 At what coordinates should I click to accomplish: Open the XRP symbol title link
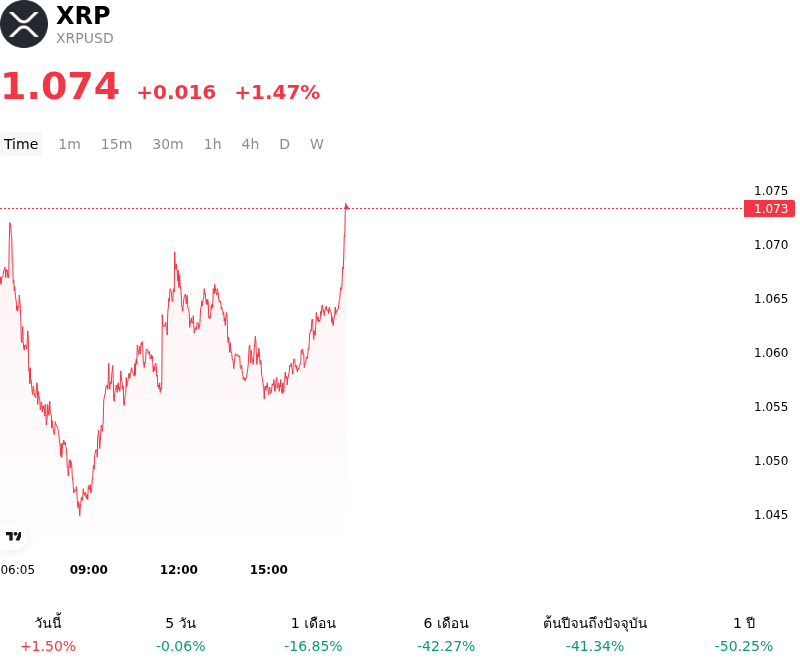[x=83, y=15]
